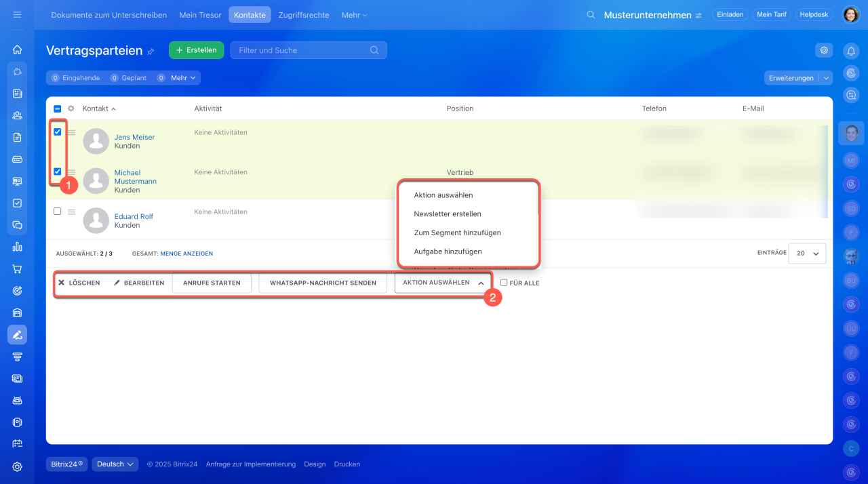This screenshot has height=484, width=868.
Task: Open the checkmark tasks icon in the sidebar
Action: coord(17,203)
